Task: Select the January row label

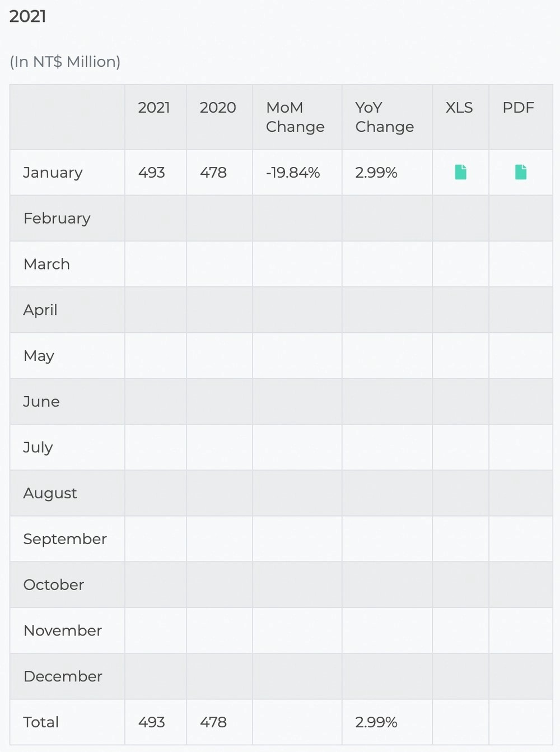Action: (53, 173)
